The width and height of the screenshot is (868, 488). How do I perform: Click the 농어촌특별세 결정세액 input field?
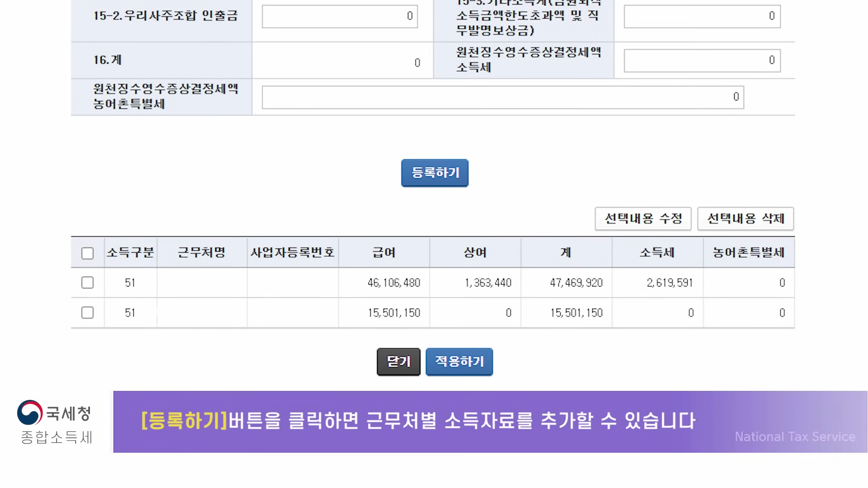[x=502, y=97]
